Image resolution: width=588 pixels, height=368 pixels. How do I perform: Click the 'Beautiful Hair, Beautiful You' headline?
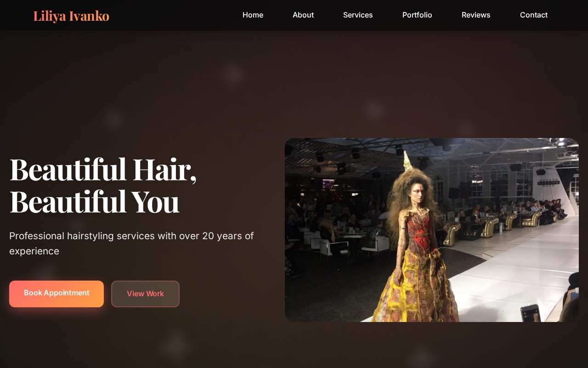coord(103,185)
